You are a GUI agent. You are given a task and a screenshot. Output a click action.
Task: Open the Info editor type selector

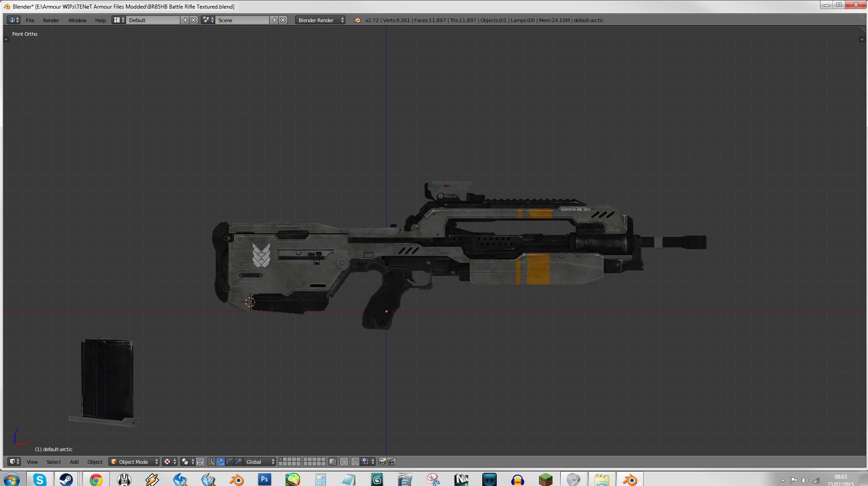point(14,20)
